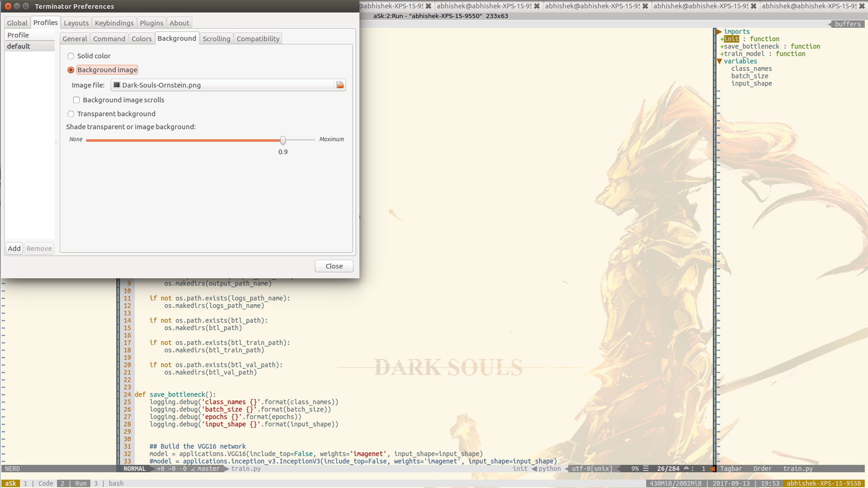Open the Plugins tab

tap(151, 23)
